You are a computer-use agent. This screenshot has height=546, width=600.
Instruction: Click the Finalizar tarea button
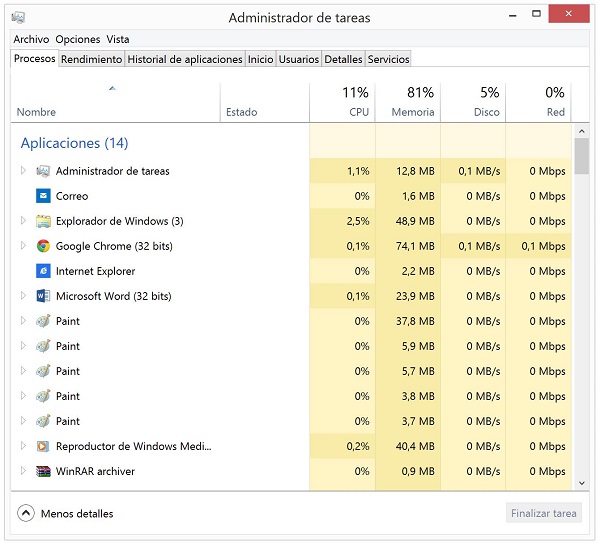click(543, 513)
